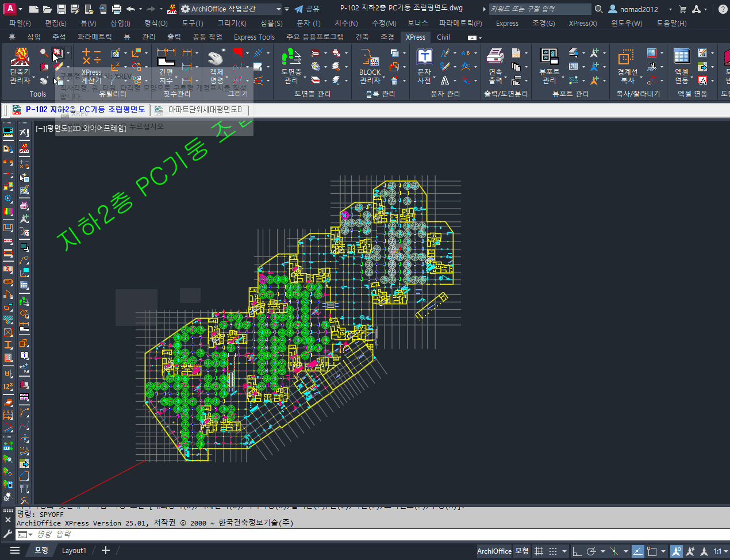Toggle ortho mode on status bar
This screenshot has width=730, height=560.
click(577, 551)
